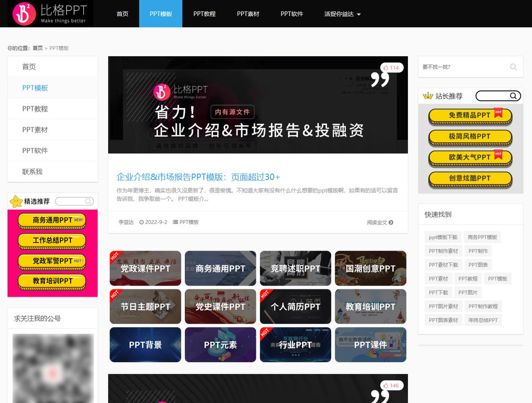
Task: Open the 党政课件PPT category thumbnail
Action: tap(145, 268)
